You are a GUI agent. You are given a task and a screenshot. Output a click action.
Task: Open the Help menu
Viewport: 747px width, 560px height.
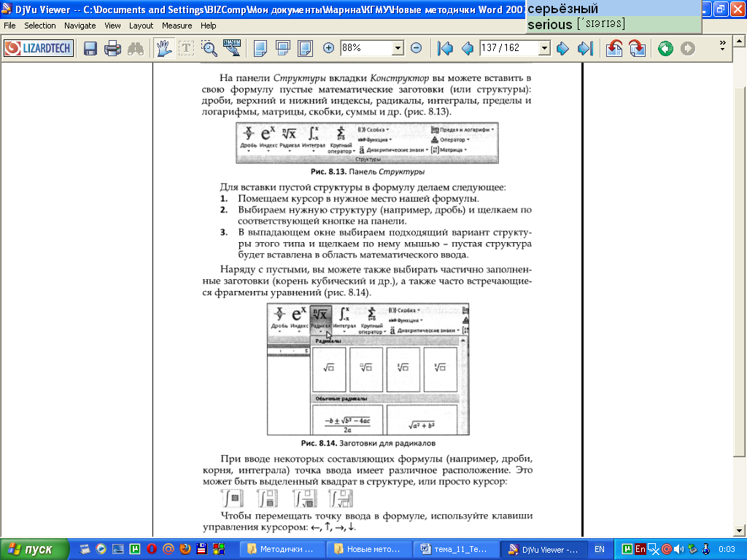coord(208,26)
